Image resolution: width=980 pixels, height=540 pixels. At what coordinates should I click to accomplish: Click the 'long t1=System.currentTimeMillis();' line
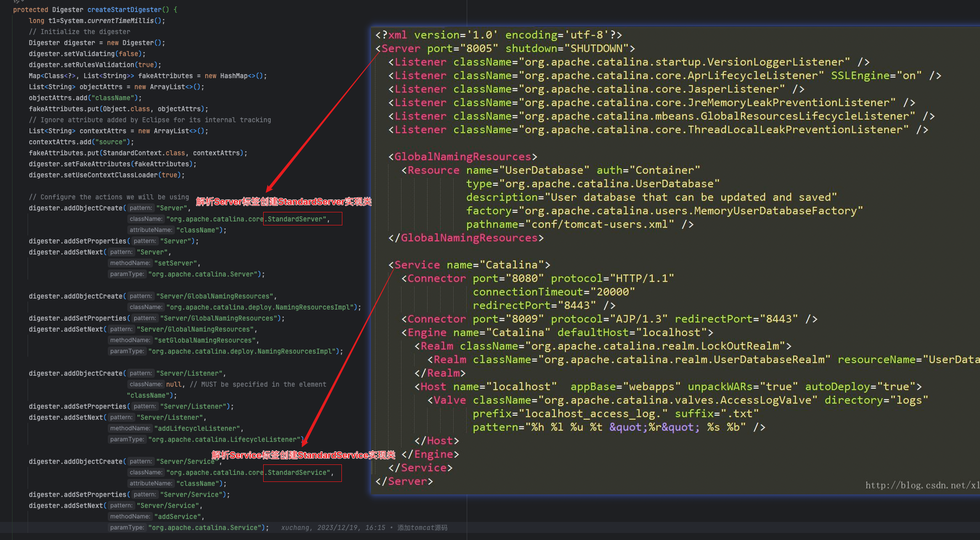(x=97, y=21)
